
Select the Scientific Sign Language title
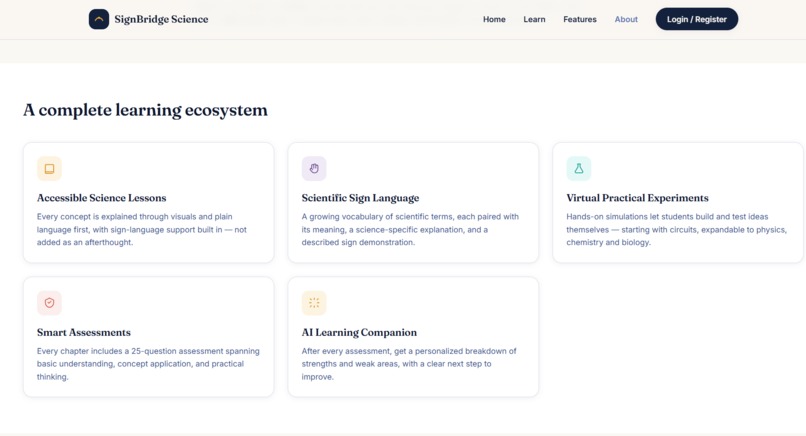click(x=360, y=198)
